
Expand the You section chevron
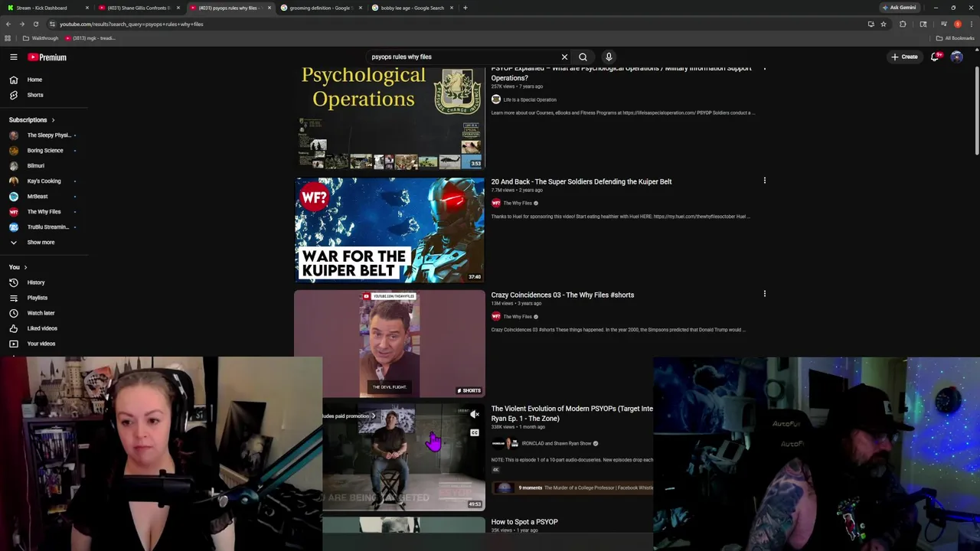[x=25, y=267]
